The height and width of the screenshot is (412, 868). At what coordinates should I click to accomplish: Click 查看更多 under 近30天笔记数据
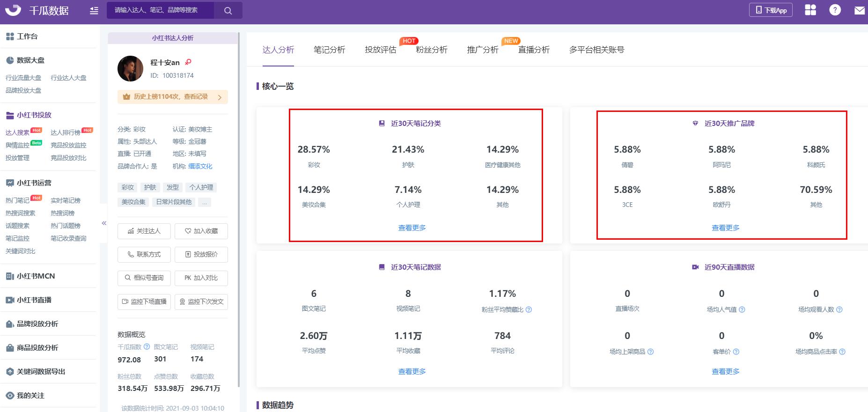pyautogui.click(x=412, y=372)
